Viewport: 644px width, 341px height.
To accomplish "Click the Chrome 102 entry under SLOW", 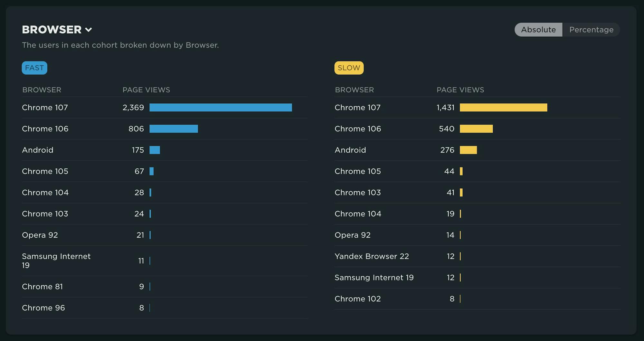I will point(357,298).
